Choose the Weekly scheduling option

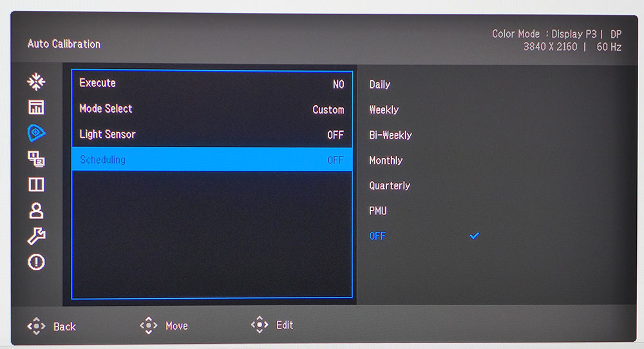[384, 110]
